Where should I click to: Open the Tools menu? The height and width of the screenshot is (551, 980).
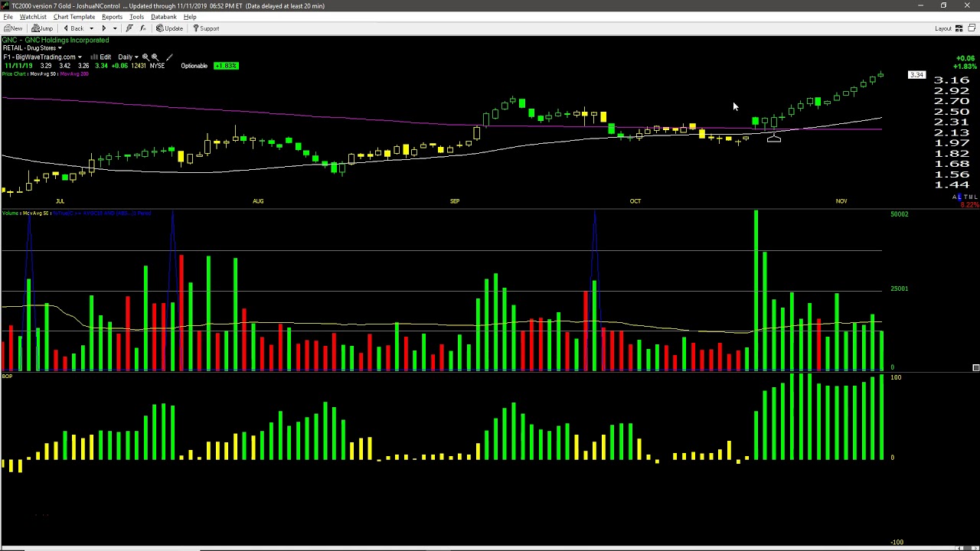[136, 17]
